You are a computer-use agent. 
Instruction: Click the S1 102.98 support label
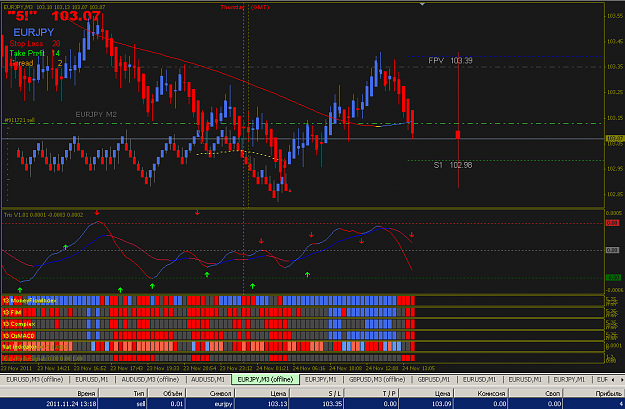452,165
